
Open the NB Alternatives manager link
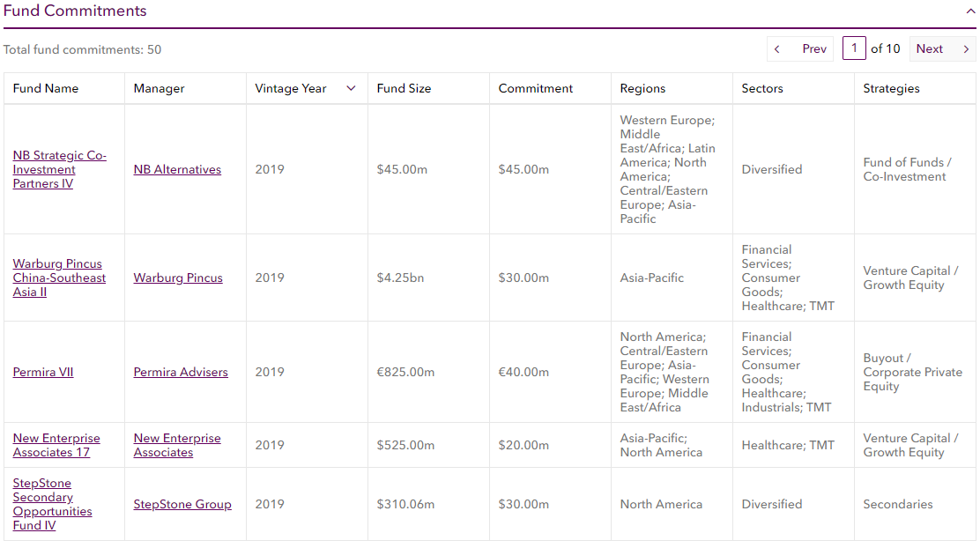[177, 169]
